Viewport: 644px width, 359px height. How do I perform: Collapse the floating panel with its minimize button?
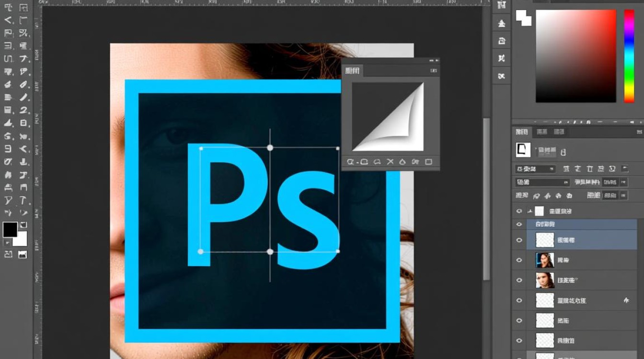(431, 61)
